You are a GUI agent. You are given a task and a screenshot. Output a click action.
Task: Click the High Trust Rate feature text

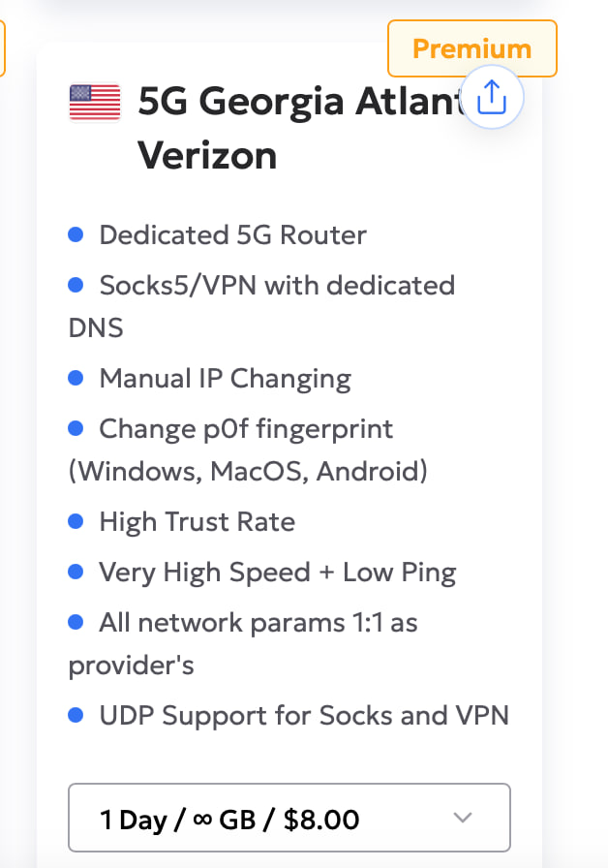[197, 521]
